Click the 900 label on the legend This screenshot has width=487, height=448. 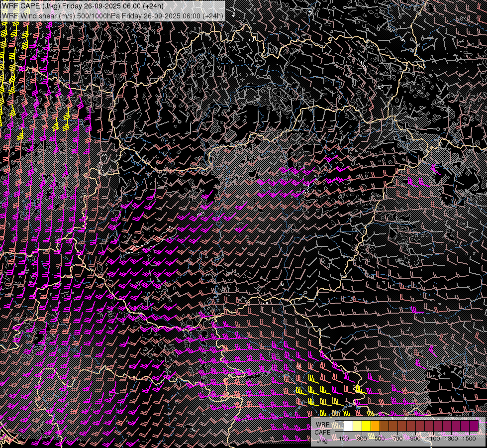[x=415, y=439]
